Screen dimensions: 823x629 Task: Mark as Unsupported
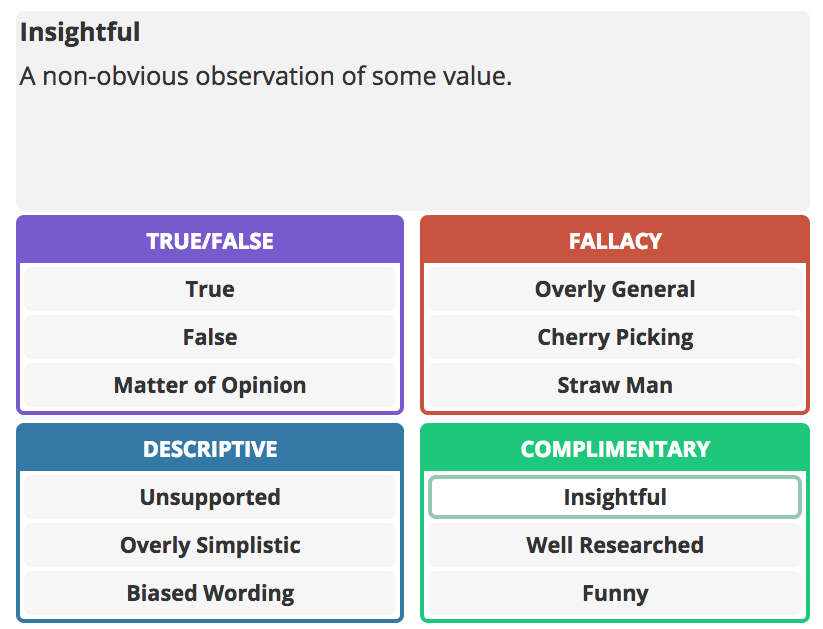coord(210,497)
